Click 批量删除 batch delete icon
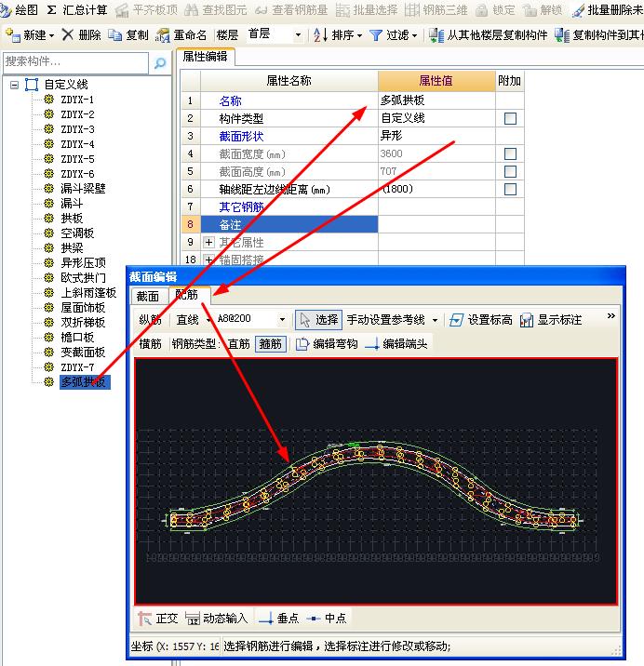This screenshot has height=666, width=644. pos(578,10)
